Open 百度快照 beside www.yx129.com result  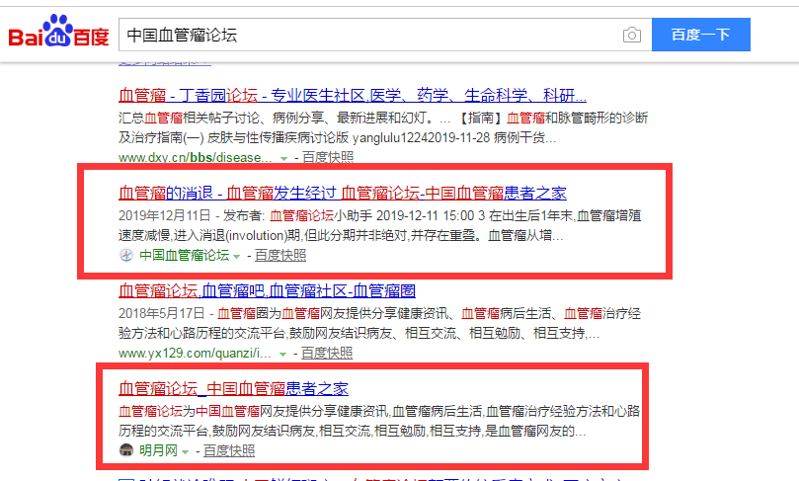tap(327, 353)
